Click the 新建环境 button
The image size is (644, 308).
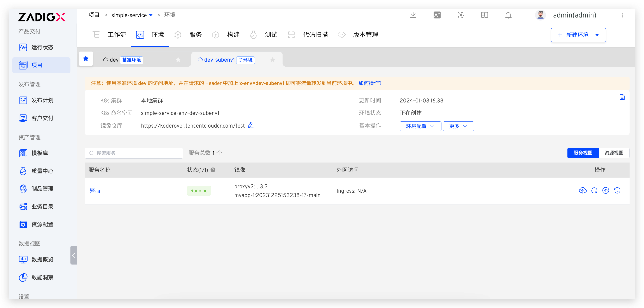pos(578,35)
